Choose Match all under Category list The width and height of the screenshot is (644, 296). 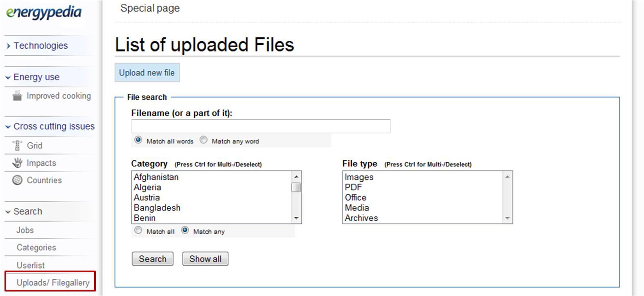tap(138, 230)
